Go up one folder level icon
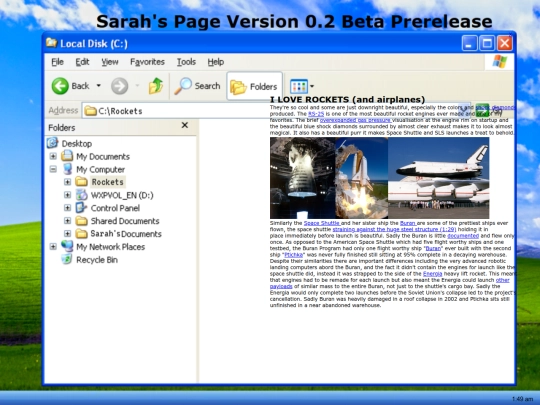 pos(156,86)
